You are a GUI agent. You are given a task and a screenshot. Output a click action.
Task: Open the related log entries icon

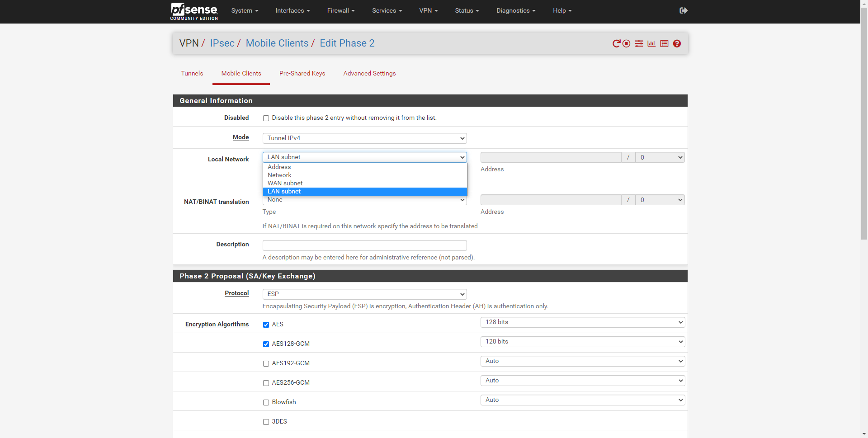[664, 43]
